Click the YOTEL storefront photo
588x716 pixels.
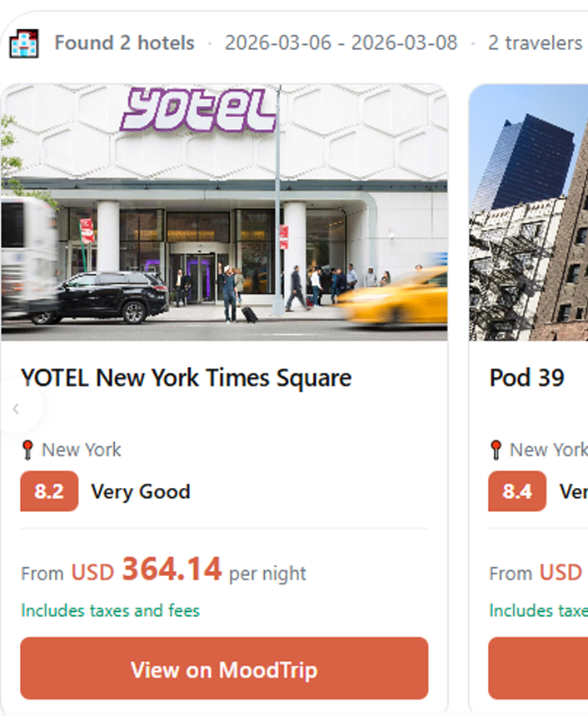pos(224,250)
